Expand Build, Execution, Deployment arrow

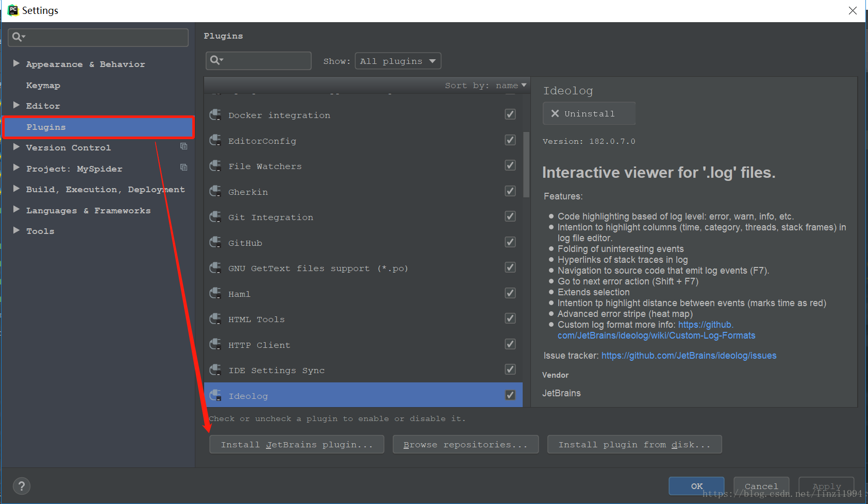[x=16, y=189]
